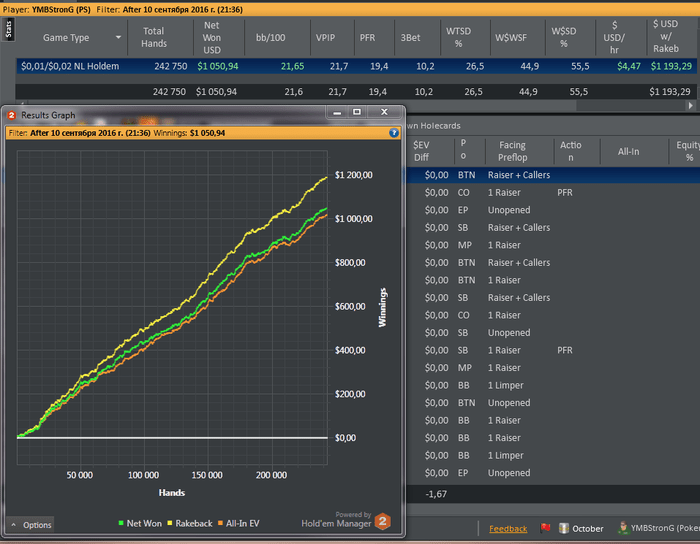The height and width of the screenshot is (544, 700).
Task: Click the database icon next to October
Action: [x=564, y=528]
